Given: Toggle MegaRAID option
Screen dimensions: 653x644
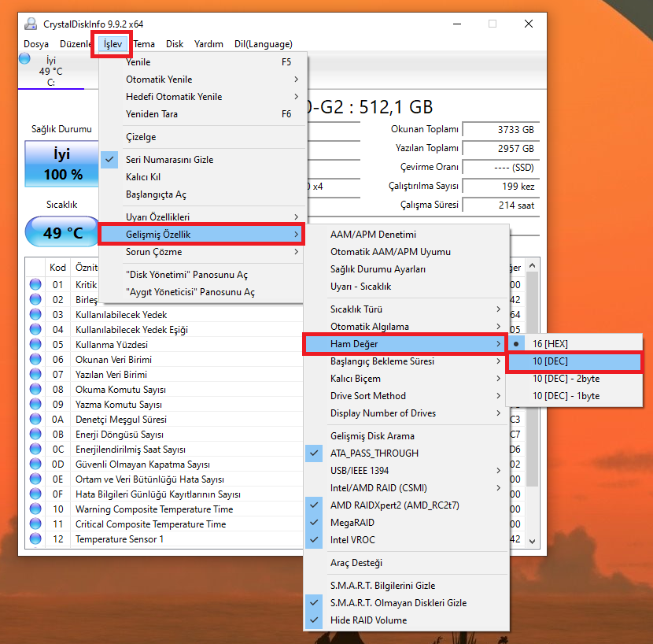Looking at the screenshot, I should pos(407,522).
